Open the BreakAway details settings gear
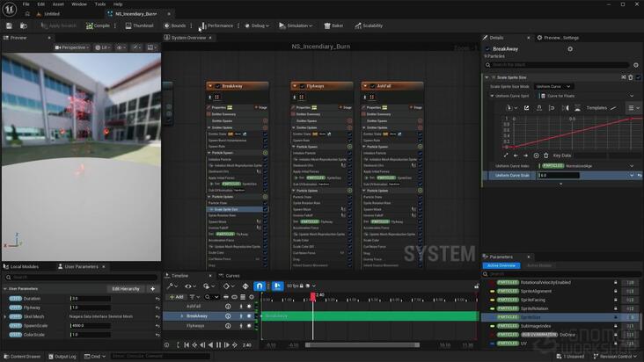 coord(570,49)
